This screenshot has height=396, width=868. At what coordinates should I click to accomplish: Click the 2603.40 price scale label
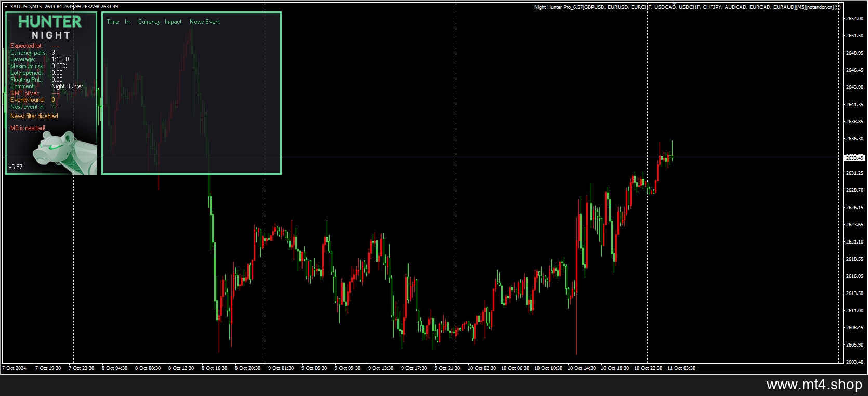point(855,362)
